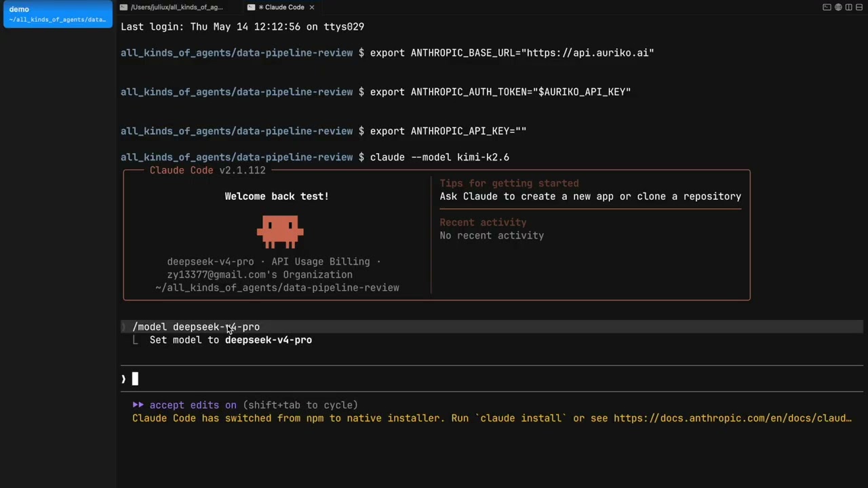Click the terminal icon on the Claude Code tab
The width and height of the screenshot is (868, 488).
(x=252, y=7)
